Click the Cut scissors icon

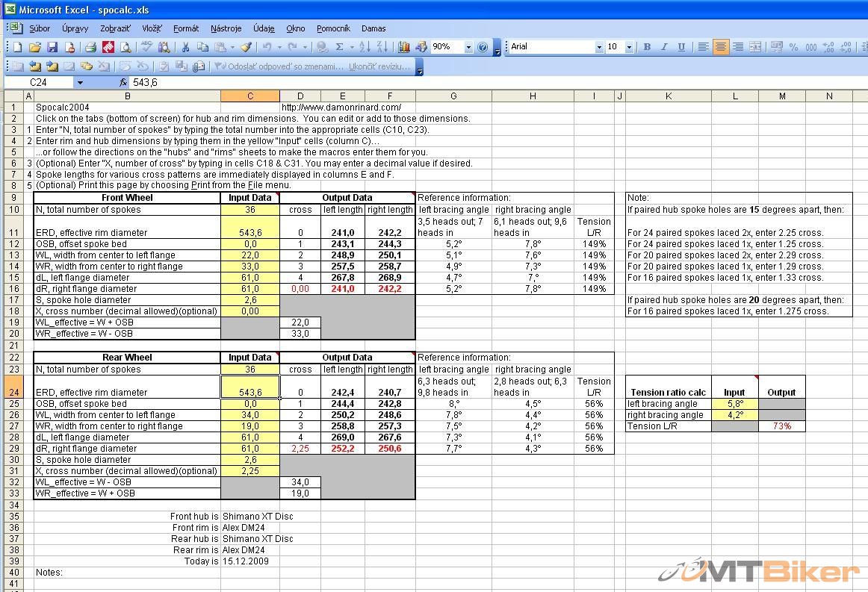tap(185, 47)
